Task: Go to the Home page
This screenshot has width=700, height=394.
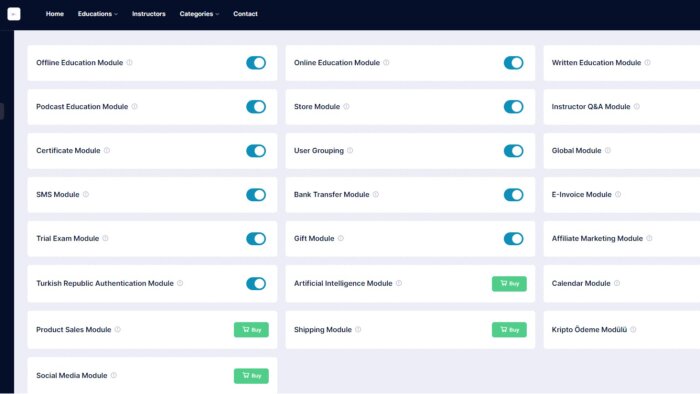Action: coord(54,14)
